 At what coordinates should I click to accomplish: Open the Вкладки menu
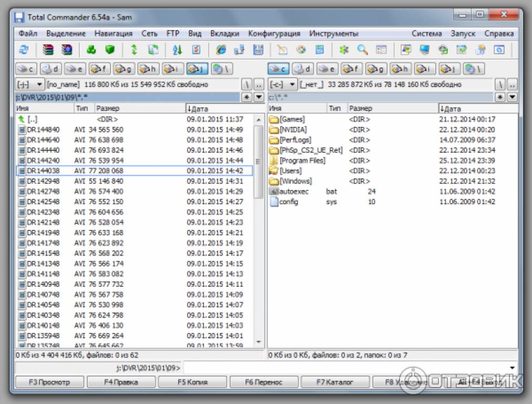pos(224,34)
